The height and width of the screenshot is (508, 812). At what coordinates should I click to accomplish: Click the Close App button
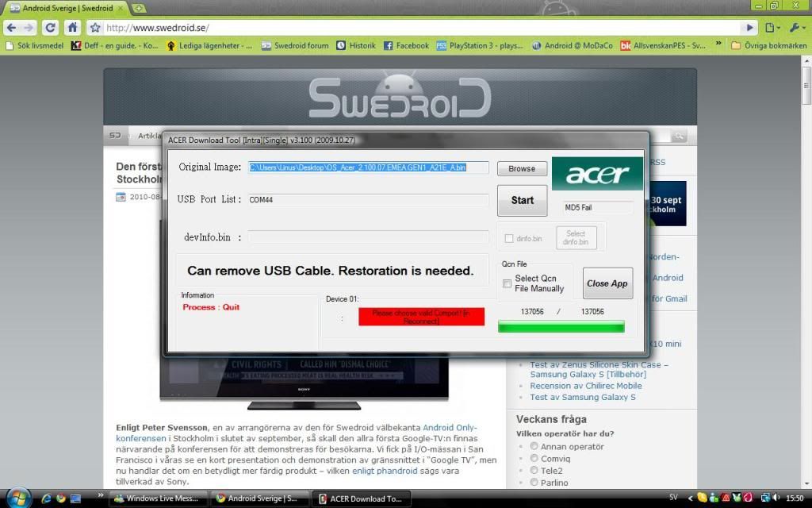tap(607, 283)
